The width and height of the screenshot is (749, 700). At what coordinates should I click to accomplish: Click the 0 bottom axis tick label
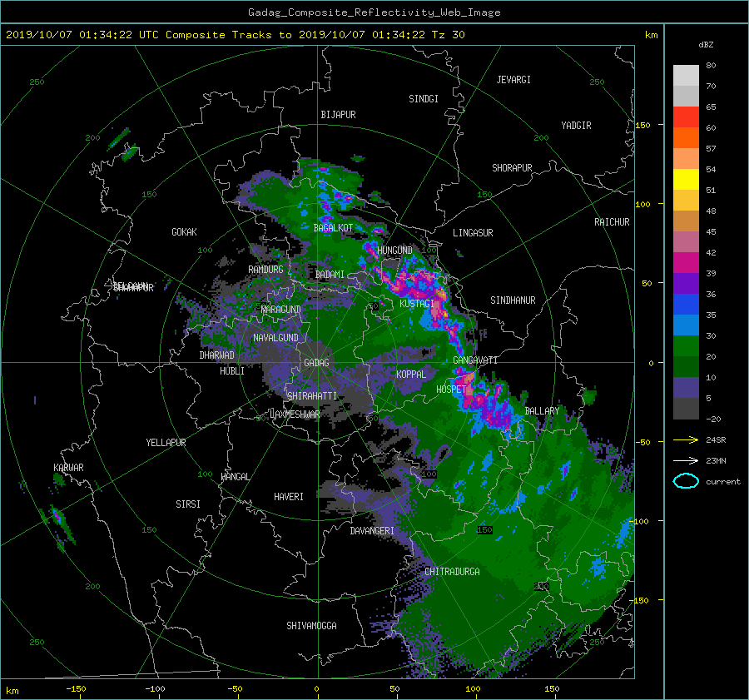[316, 689]
